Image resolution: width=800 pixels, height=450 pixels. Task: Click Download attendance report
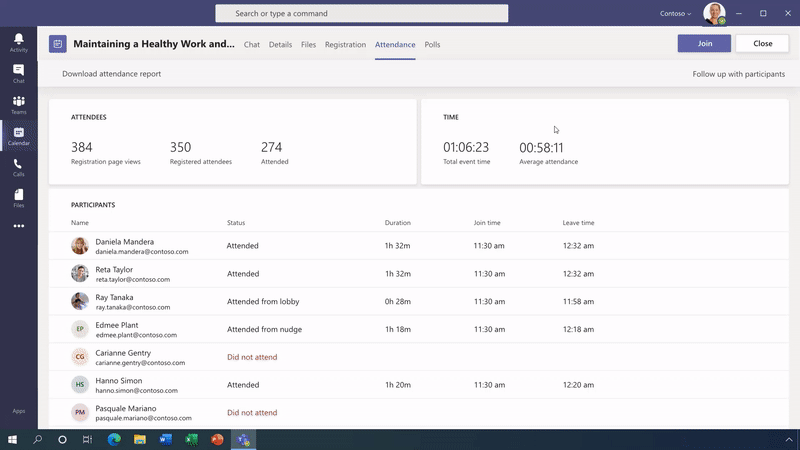click(111, 74)
